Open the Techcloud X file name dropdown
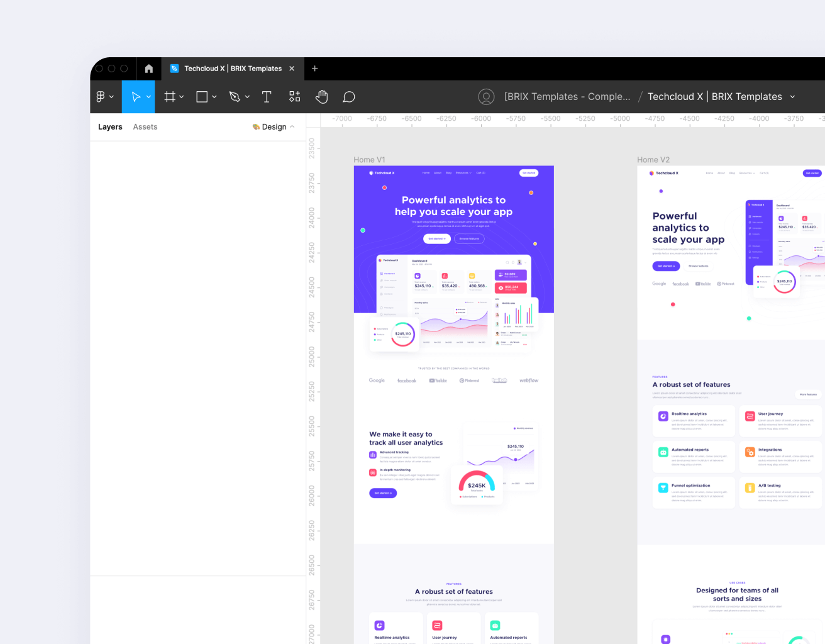 click(x=792, y=96)
